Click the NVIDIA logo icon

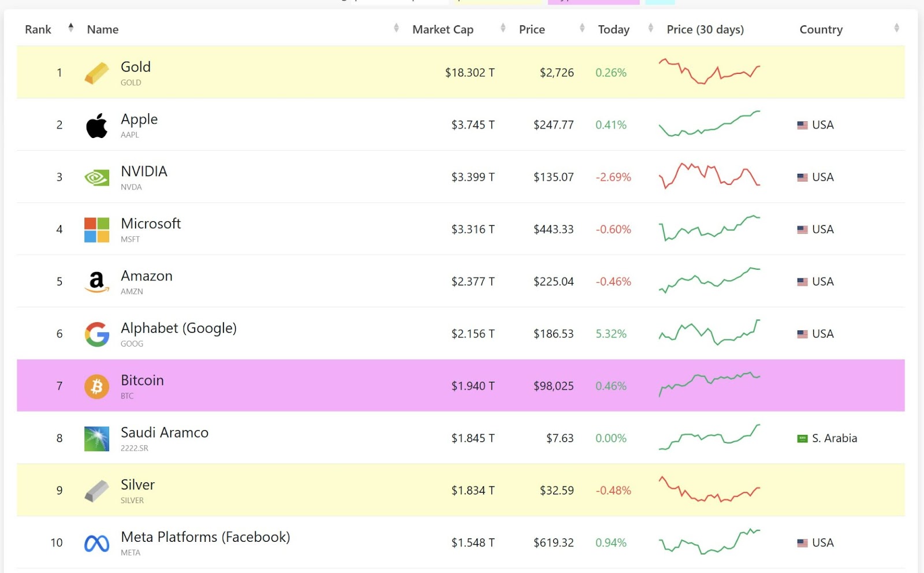click(x=96, y=177)
